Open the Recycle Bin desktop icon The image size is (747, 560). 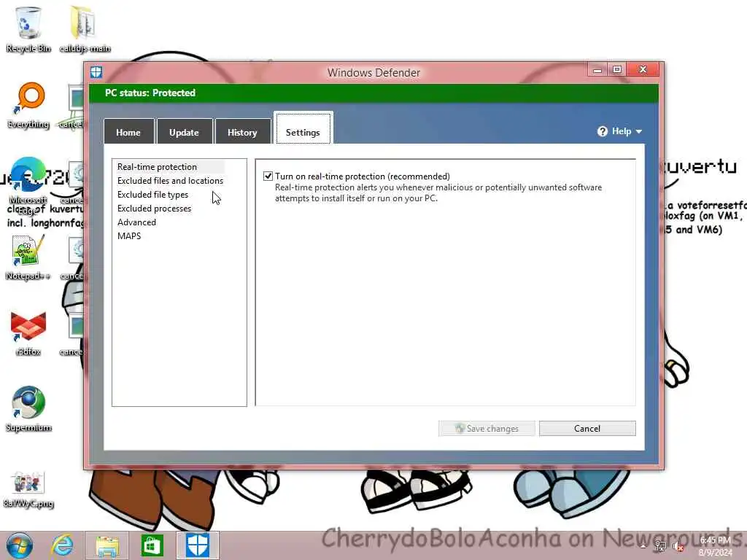pyautogui.click(x=28, y=28)
